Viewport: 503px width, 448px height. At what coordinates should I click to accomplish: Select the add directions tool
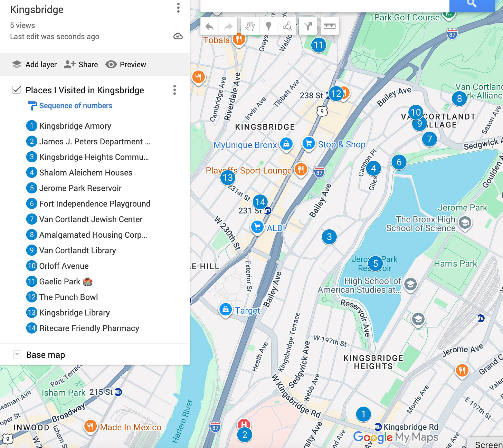308,26
